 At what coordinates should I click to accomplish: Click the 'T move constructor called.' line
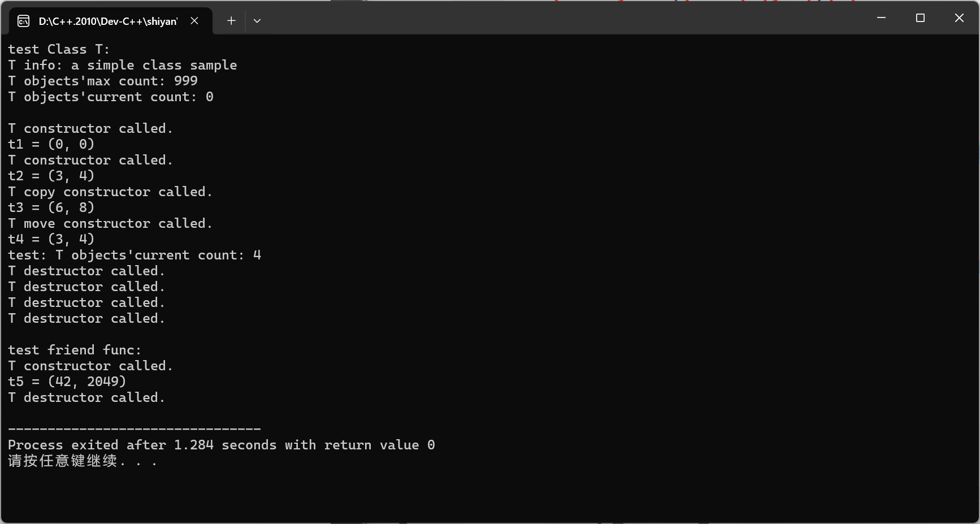110,223
